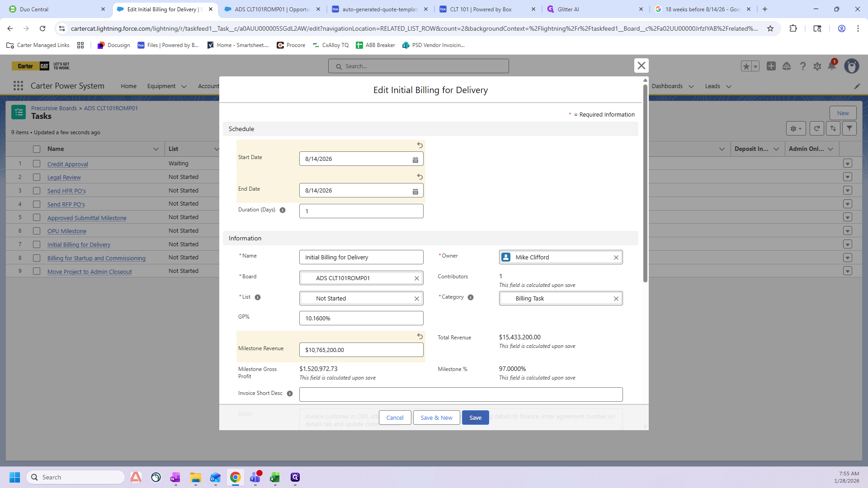Click the Setup gear icon in header
Screen dimensions: 868x488
[x=817, y=66]
